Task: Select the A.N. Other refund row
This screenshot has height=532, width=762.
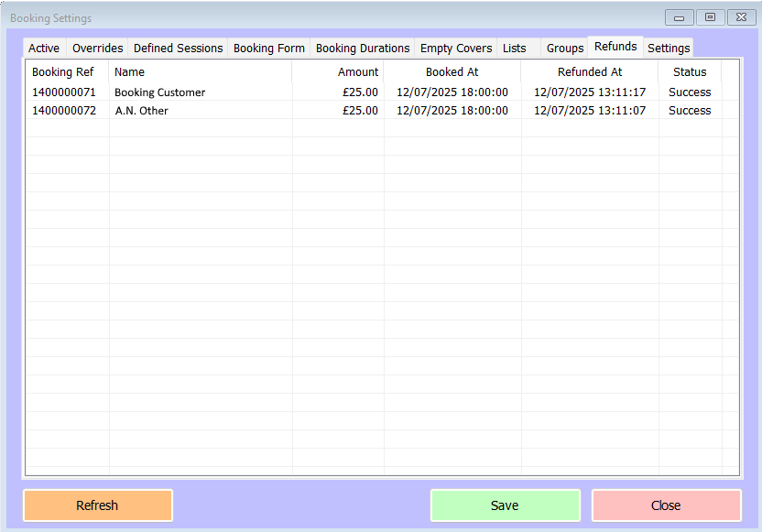Action: [142, 111]
